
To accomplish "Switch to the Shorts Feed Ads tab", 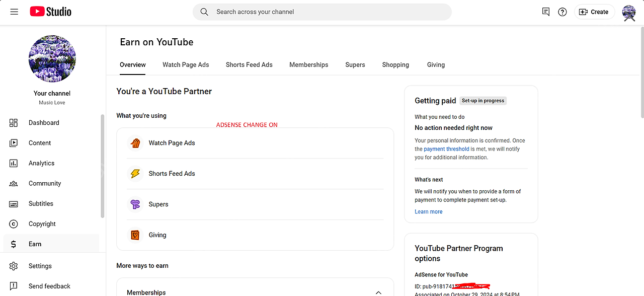I will (x=249, y=65).
